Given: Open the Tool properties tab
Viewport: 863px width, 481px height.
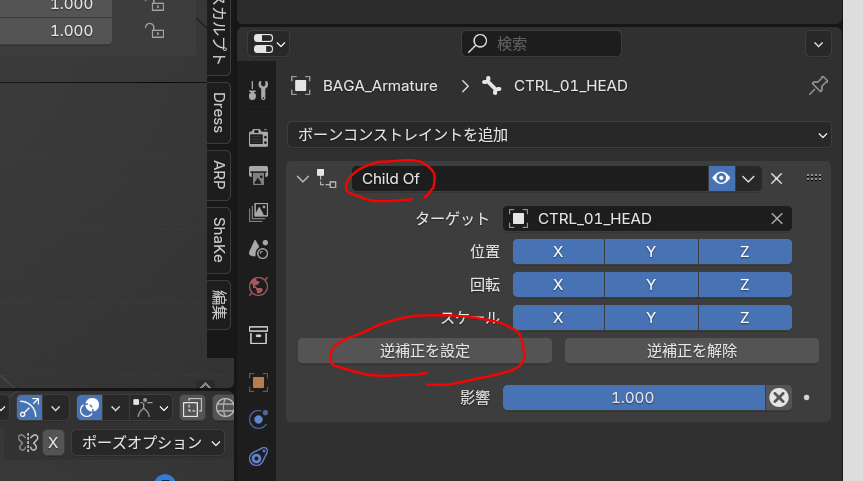Looking at the screenshot, I should [259, 90].
